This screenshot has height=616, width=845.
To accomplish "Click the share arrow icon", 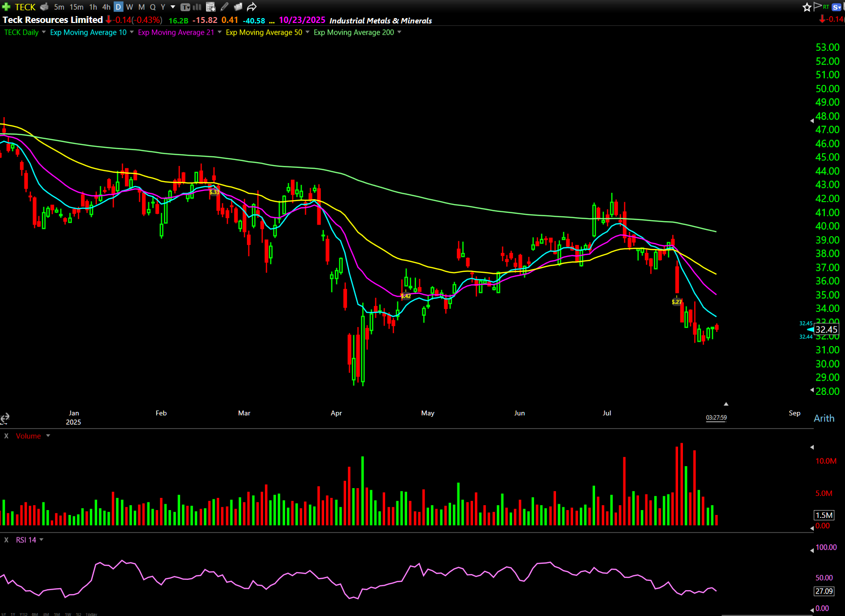I will (x=251, y=7).
